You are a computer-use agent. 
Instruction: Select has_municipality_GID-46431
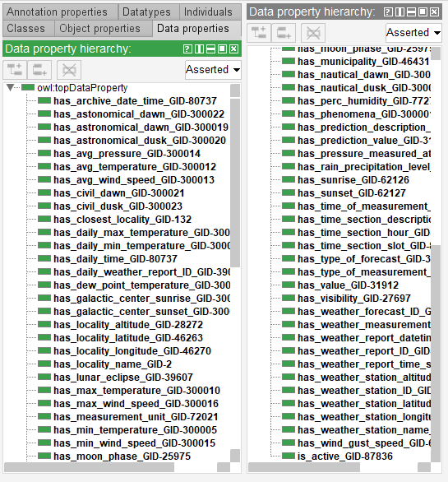click(363, 62)
